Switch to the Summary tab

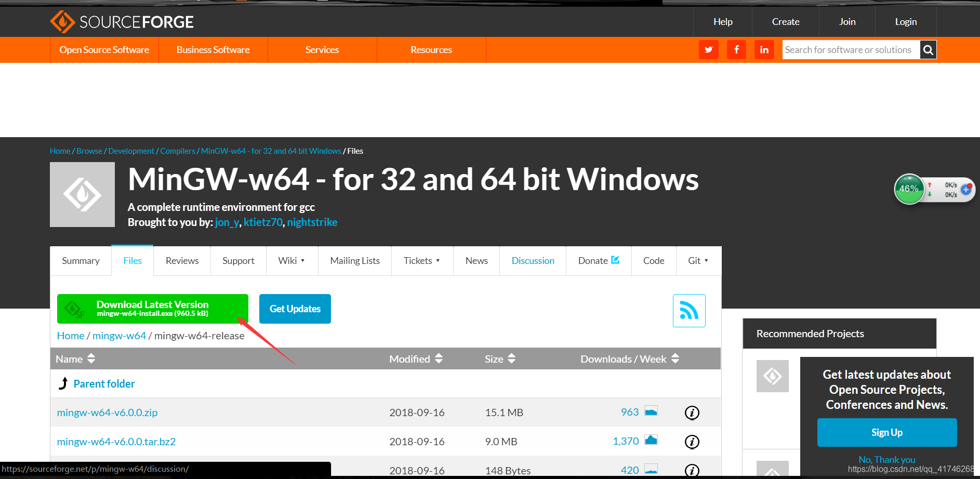(x=81, y=261)
